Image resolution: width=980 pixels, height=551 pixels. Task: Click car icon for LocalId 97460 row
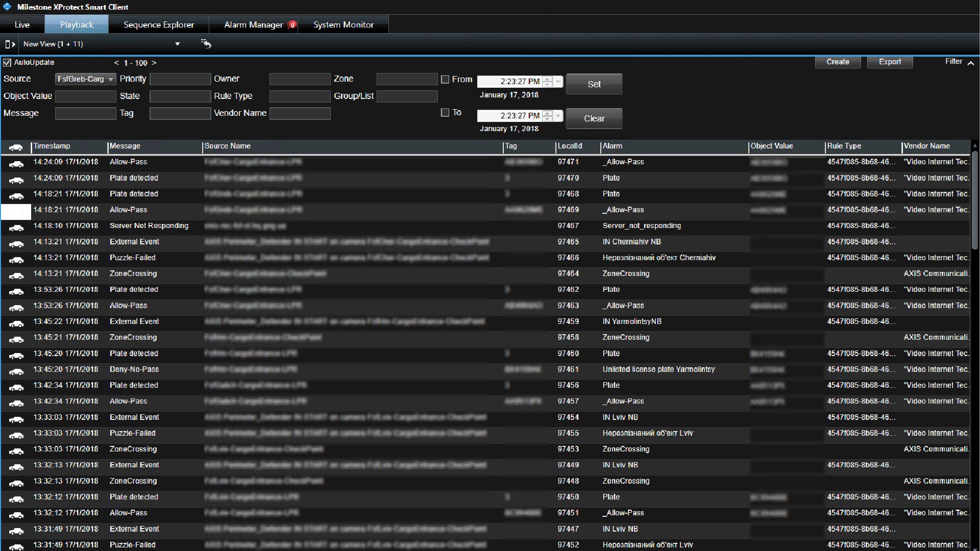(16, 355)
